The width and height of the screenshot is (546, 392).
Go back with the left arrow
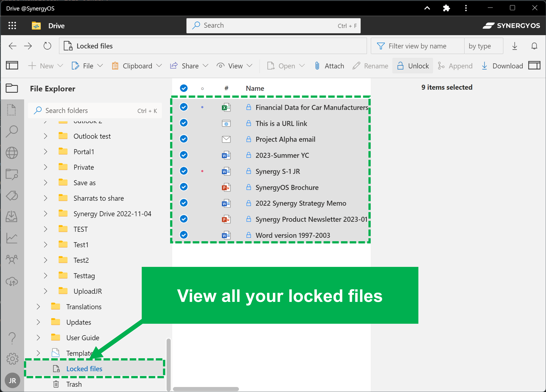[x=13, y=46]
